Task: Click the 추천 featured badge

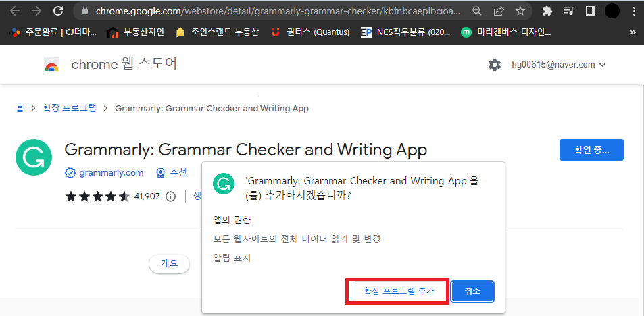Action: (x=172, y=173)
